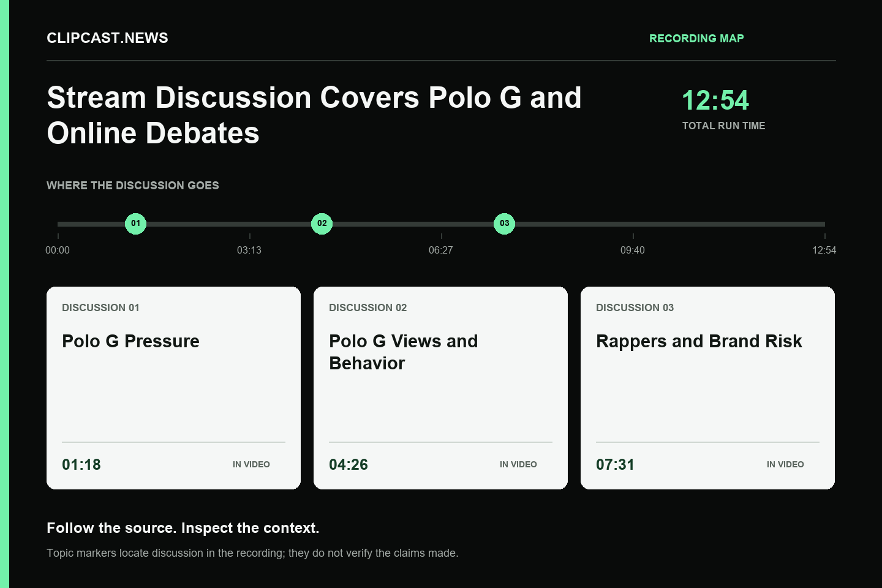This screenshot has width=882, height=588.
Task: Click IN VIDEO on Discussion 02 card
Action: 518,464
